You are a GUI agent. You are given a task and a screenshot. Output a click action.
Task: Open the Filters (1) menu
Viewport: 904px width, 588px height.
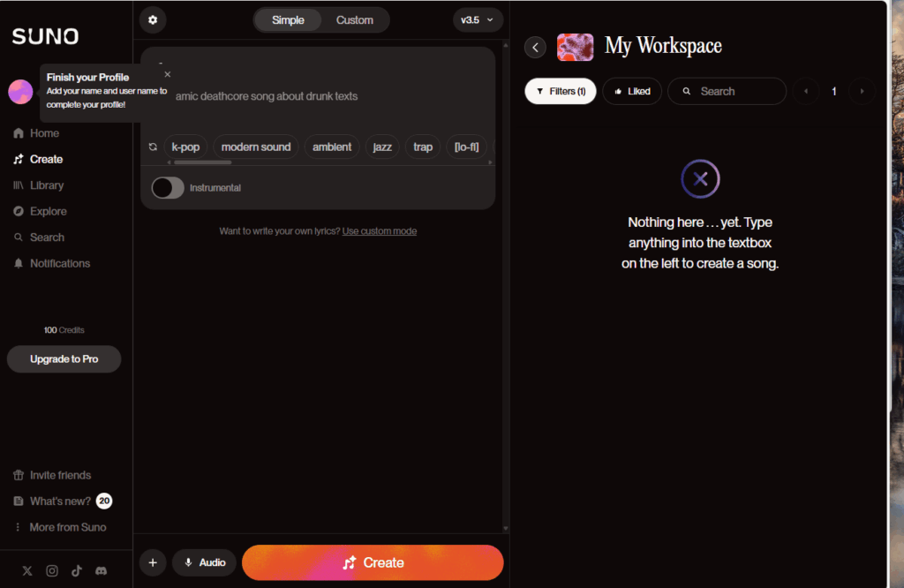561,91
